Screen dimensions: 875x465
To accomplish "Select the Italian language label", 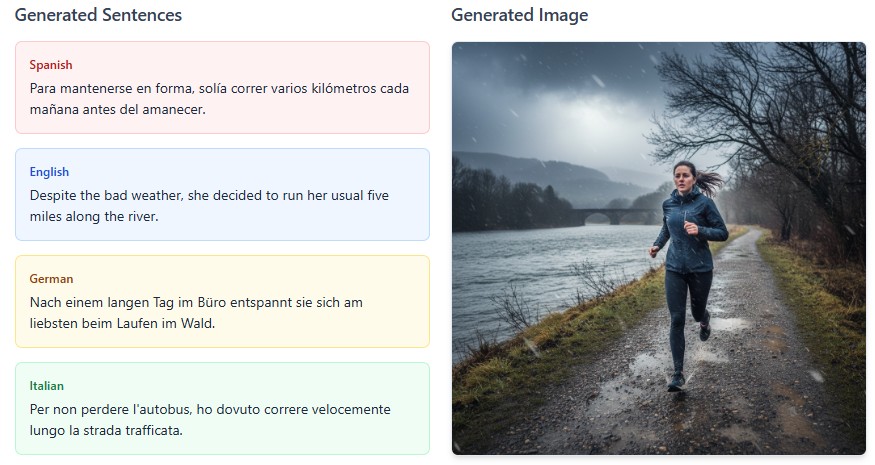I will [47, 386].
